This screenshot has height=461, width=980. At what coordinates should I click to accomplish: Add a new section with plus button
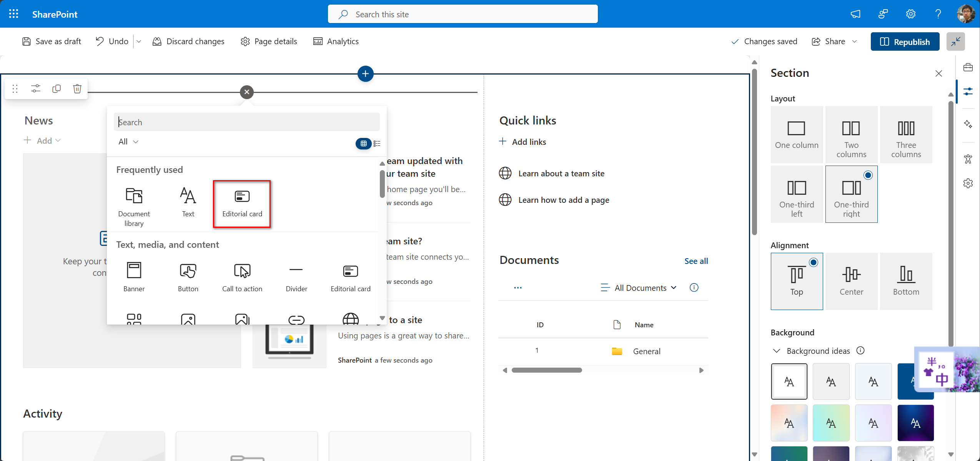(x=365, y=73)
